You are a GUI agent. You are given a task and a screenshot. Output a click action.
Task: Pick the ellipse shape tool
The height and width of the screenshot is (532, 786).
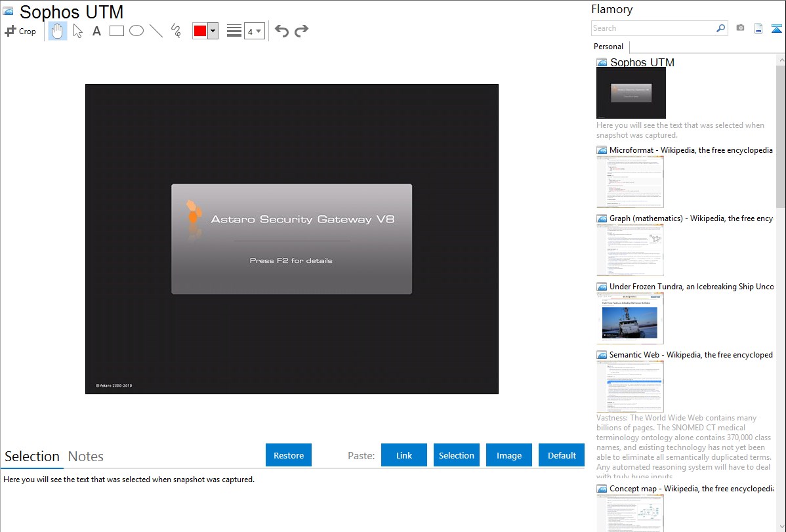pyautogui.click(x=136, y=31)
